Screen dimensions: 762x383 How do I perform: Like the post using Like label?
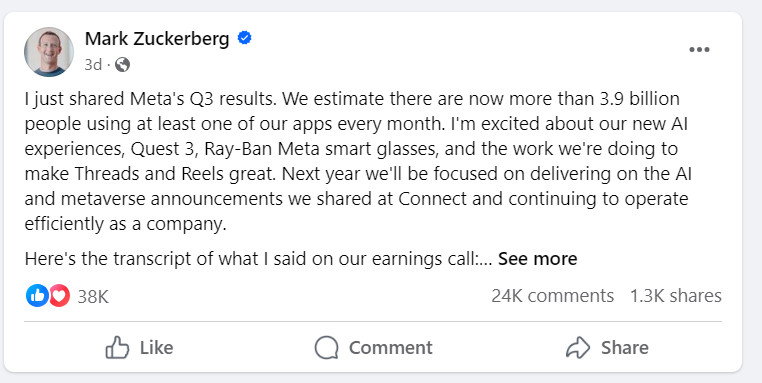[156, 348]
